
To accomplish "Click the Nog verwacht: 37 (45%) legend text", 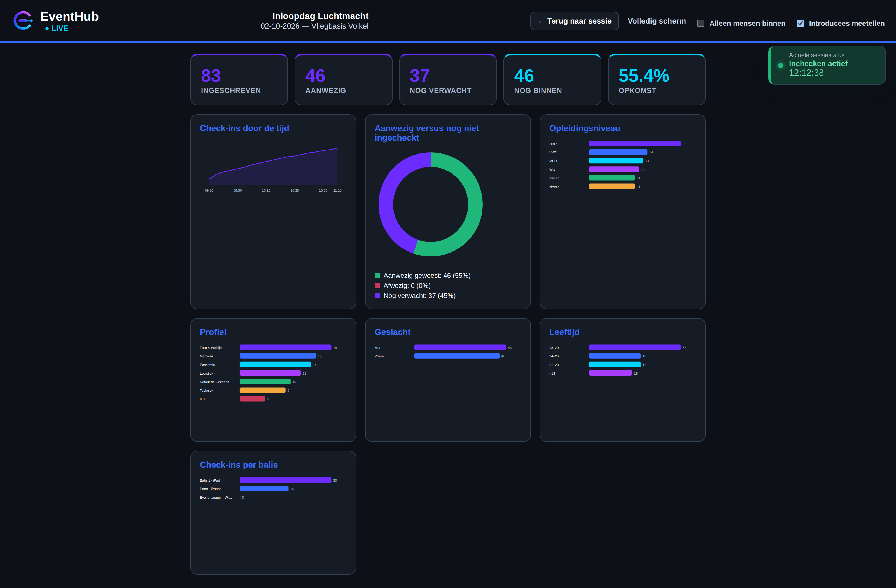I will tap(419, 296).
